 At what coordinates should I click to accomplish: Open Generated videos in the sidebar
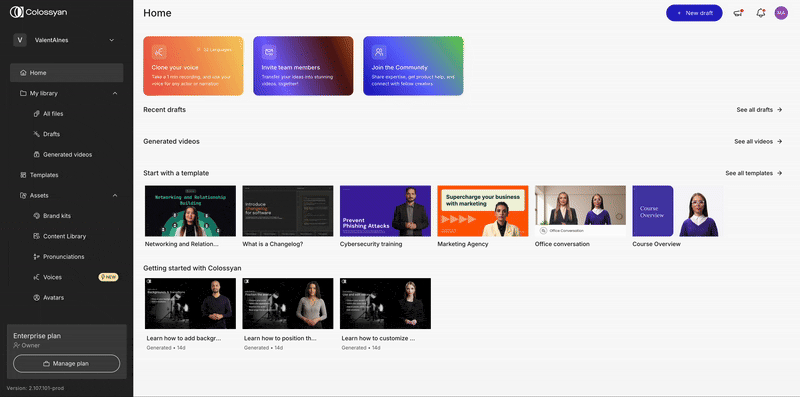(x=67, y=155)
